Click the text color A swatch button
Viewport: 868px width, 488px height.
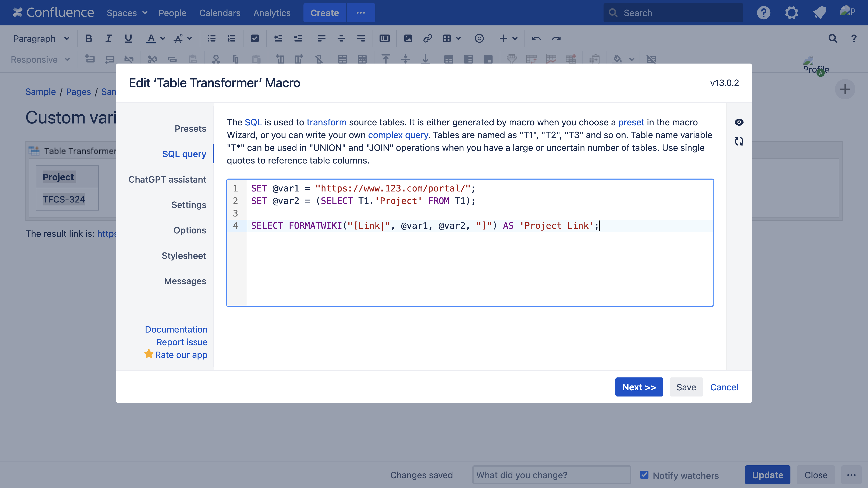pyautogui.click(x=151, y=38)
